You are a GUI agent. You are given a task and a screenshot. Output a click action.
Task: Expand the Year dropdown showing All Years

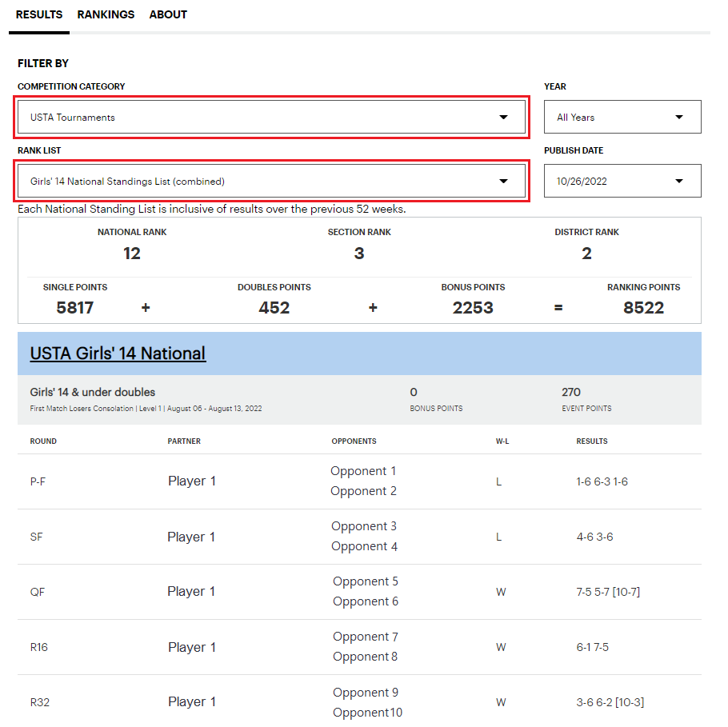[622, 117]
